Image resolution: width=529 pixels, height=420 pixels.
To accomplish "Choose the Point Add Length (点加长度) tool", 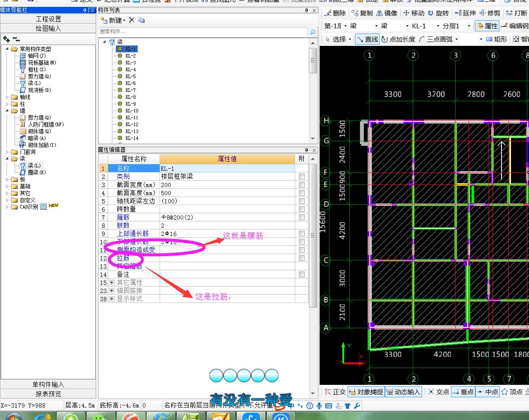I will [399, 39].
